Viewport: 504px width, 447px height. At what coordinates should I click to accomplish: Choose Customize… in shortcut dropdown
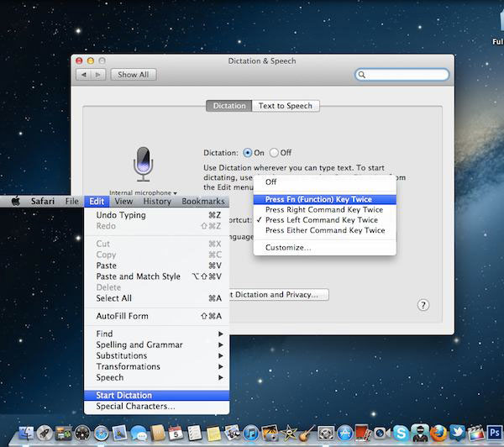click(x=324, y=248)
